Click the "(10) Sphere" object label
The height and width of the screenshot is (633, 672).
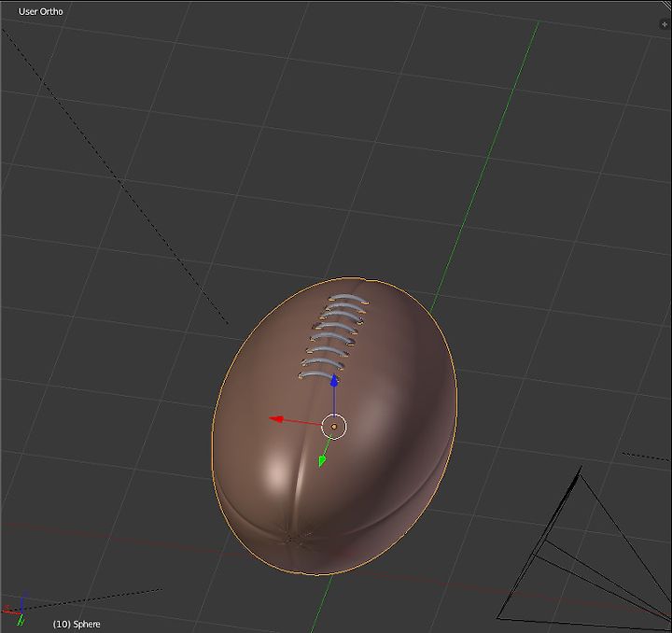(77, 624)
